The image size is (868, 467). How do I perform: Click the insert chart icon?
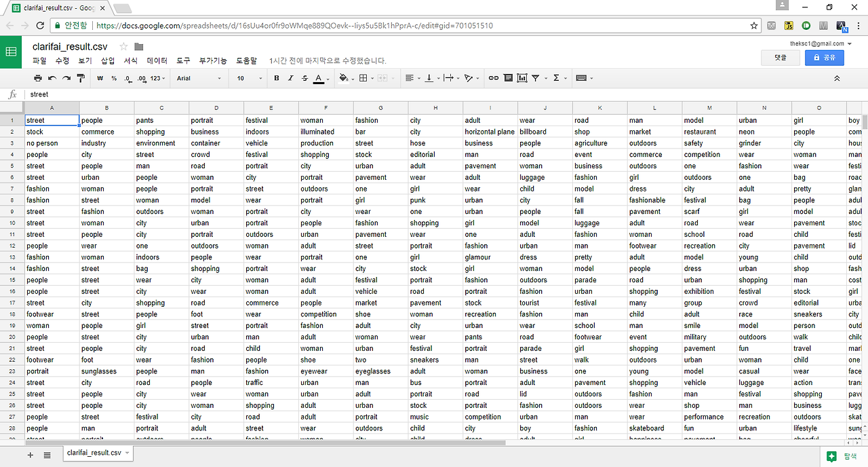tap(521, 79)
